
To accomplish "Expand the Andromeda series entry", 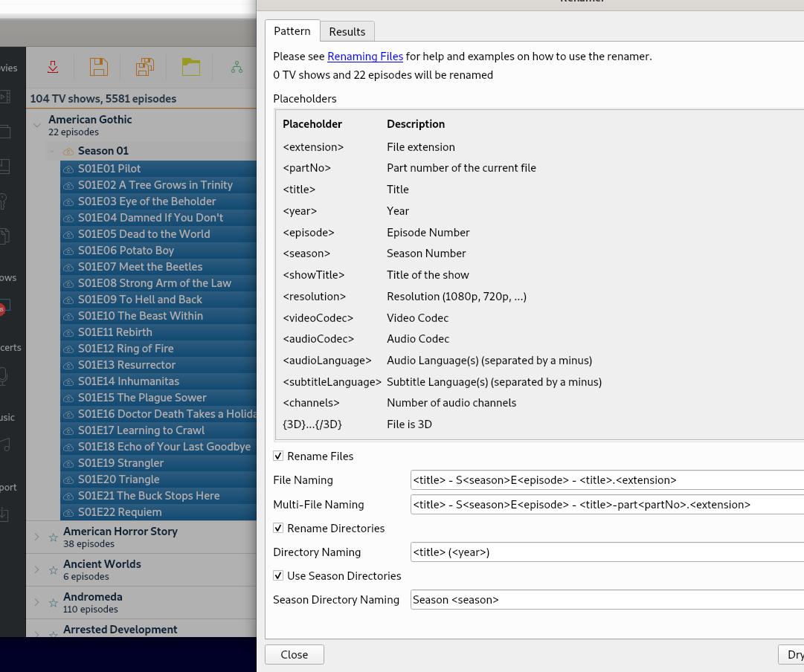I will 36,603.
